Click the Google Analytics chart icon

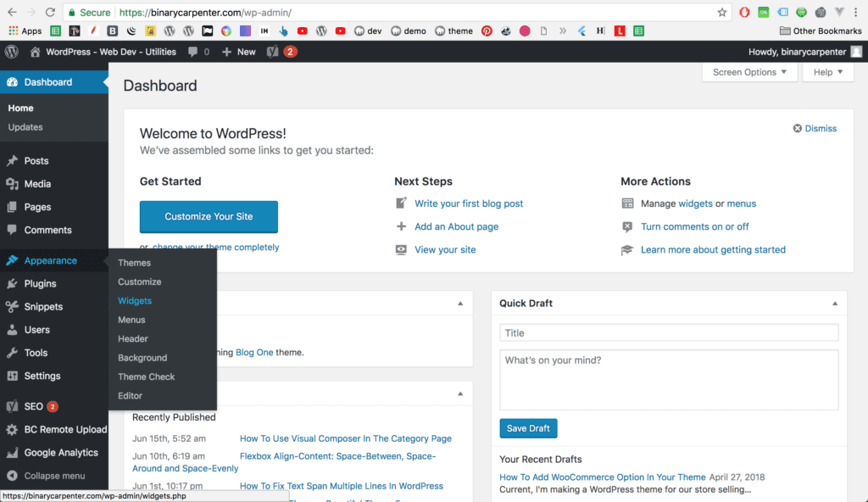point(12,453)
